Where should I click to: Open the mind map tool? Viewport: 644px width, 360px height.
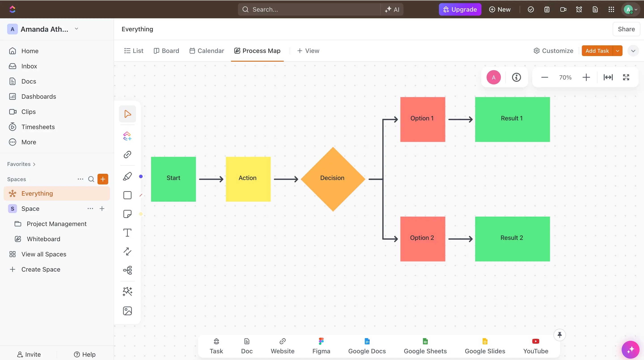coord(127,270)
